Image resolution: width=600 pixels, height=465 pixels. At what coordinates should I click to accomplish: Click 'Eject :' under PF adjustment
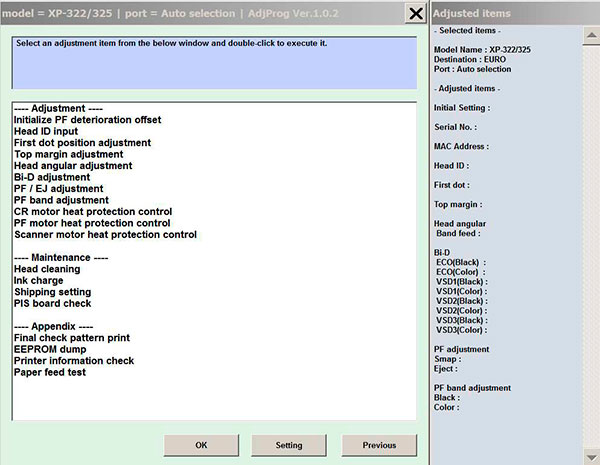click(x=446, y=369)
